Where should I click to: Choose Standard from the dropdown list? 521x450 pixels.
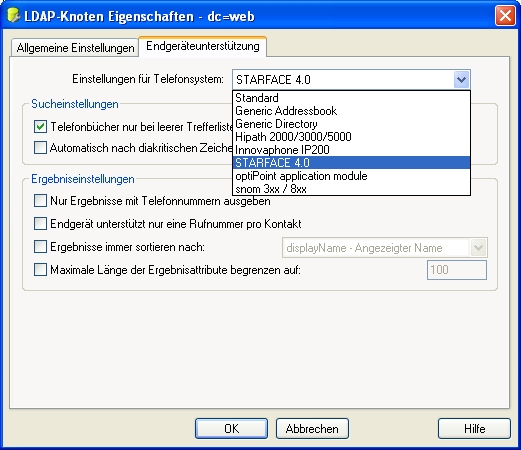(x=351, y=98)
